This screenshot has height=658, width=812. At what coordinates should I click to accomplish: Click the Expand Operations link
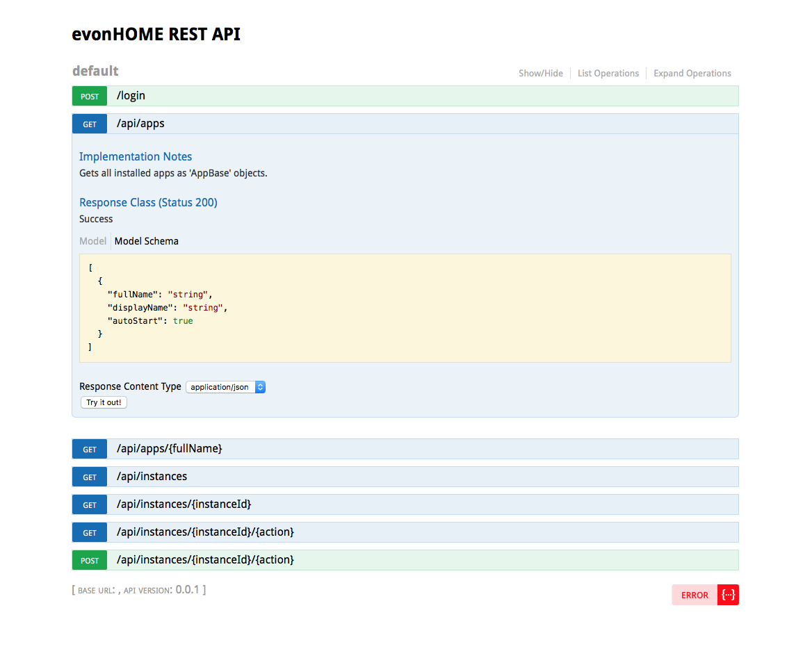pos(692,73)
